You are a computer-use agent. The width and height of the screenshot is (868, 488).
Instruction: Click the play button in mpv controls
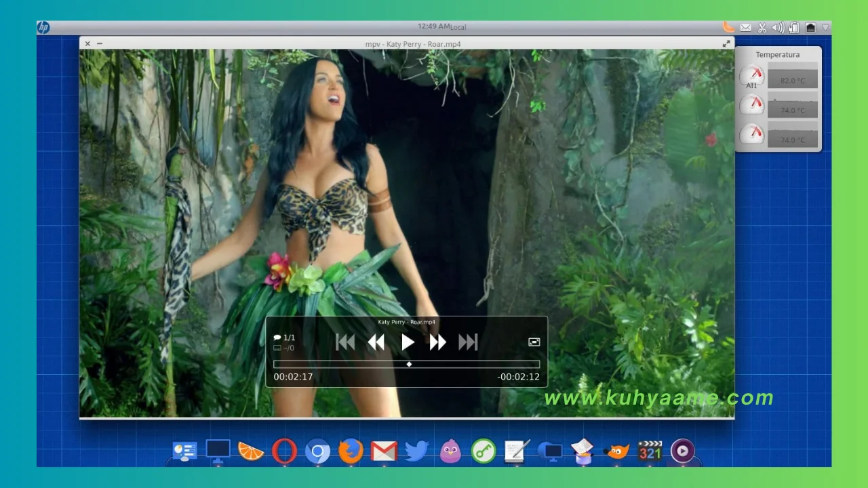pos(408,342)
